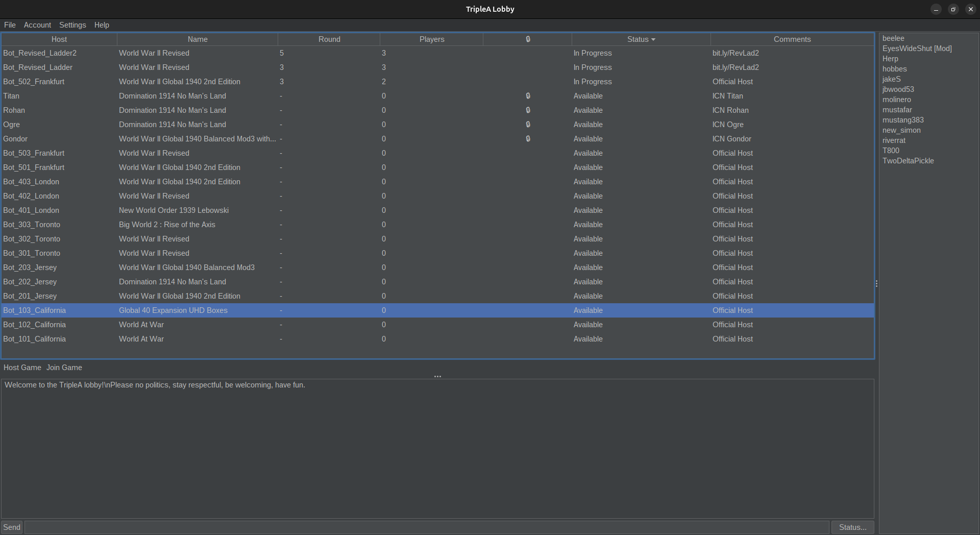This screenshot has width=980, height=535.
Task: Click player mustafar in the user list
Action: pos(897,110)
